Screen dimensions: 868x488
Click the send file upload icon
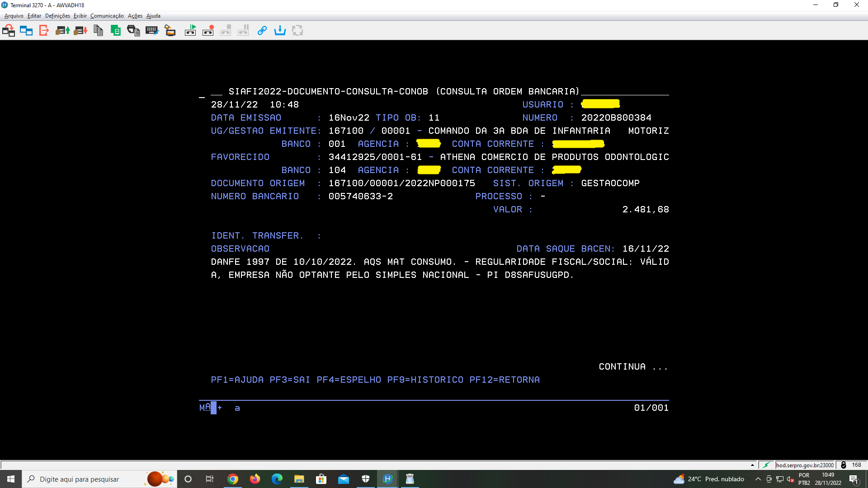tap(62, 31)
